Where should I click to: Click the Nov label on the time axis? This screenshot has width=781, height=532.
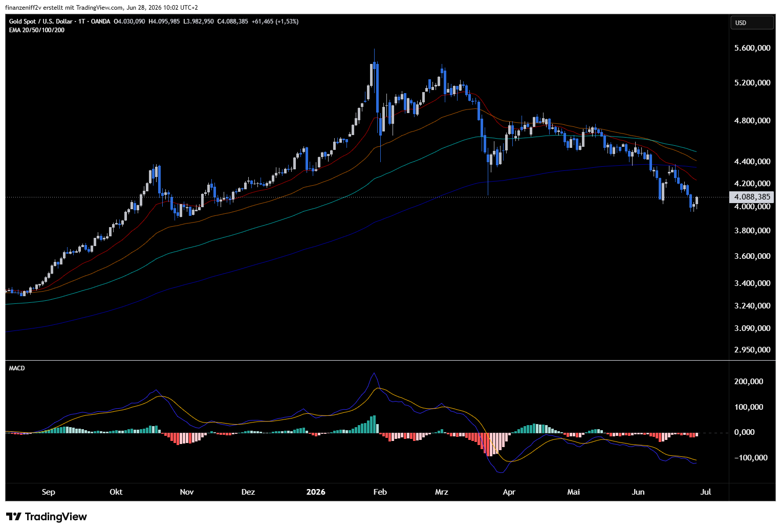pyautogui.click(x=187, y=492)
